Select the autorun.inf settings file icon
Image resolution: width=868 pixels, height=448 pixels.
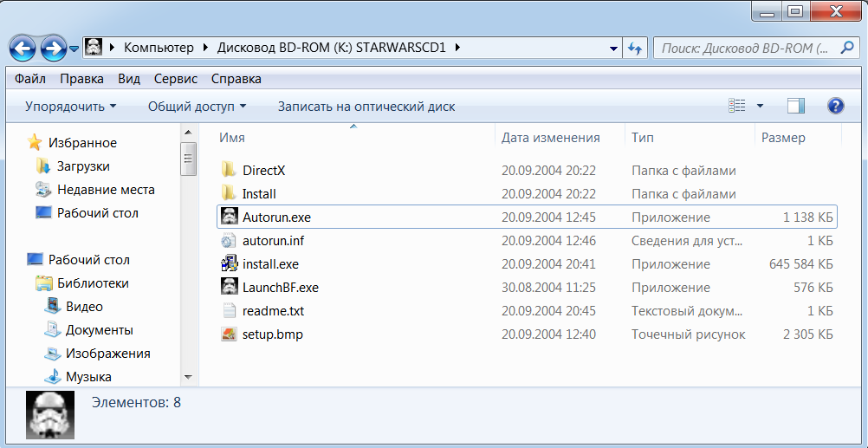click(229, 240)
